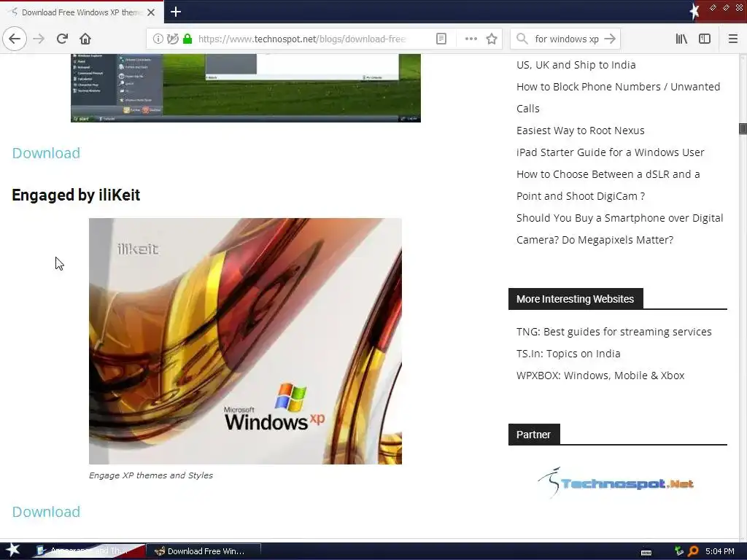Submit search with the arrow button

coord(610,39)
